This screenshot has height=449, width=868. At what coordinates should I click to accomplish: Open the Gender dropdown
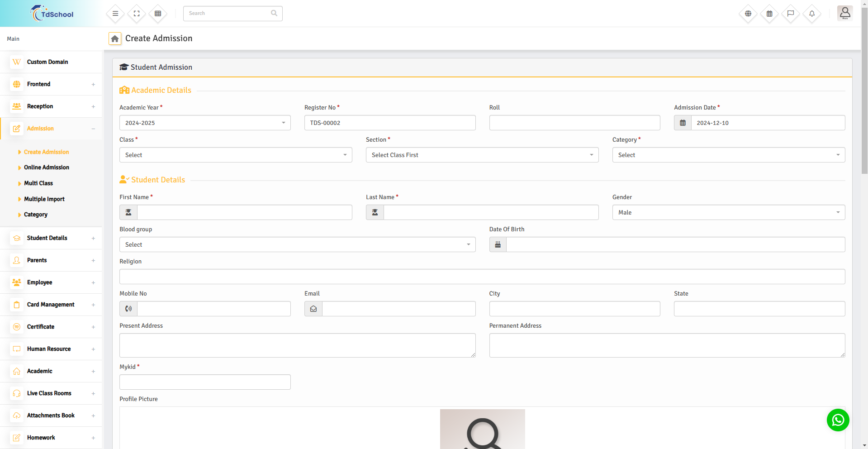click(x=728, y=213)
